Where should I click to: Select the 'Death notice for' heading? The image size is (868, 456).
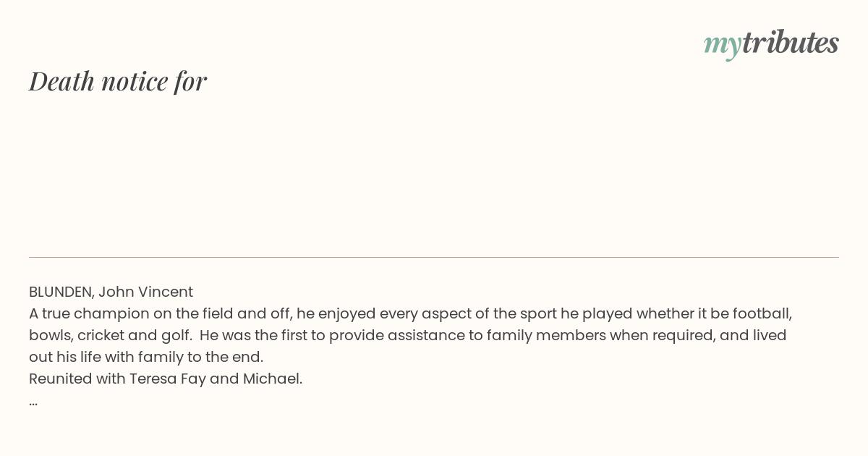118,81
